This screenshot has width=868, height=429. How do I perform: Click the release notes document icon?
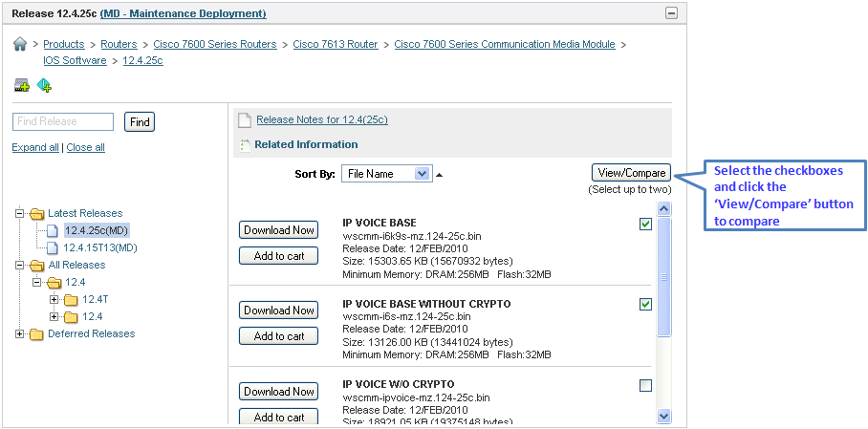[244, 120]
